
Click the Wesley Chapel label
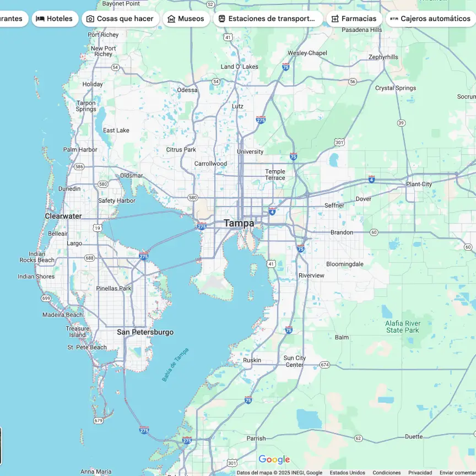pyautogui.click(x=307, y=53)
